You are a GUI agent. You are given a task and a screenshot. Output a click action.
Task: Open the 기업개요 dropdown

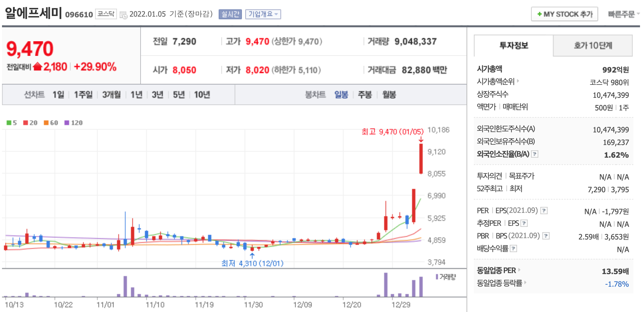263,14
